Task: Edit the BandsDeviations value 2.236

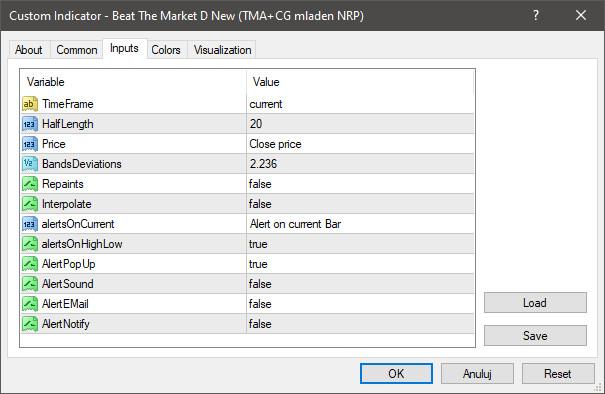Action: pyautogui.click(x=360, y=164)
